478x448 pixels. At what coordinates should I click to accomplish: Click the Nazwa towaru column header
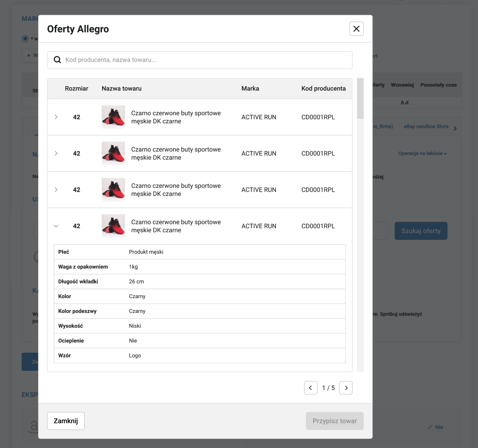[121, 88]
